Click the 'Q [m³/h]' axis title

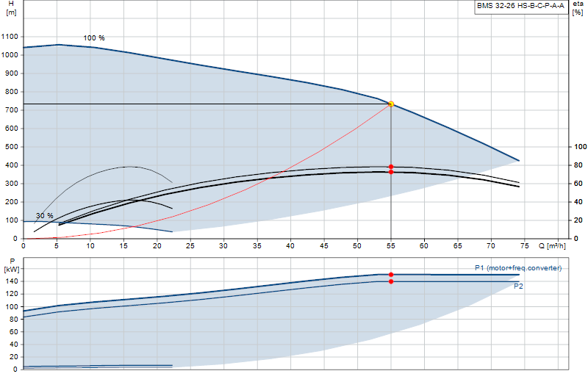[x=553, y=246]
